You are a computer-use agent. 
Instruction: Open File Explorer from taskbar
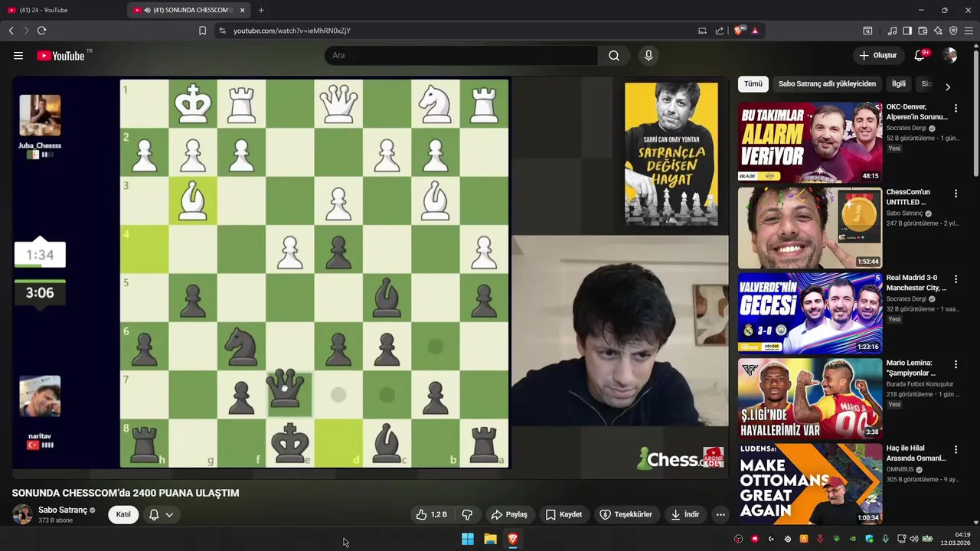490,539
